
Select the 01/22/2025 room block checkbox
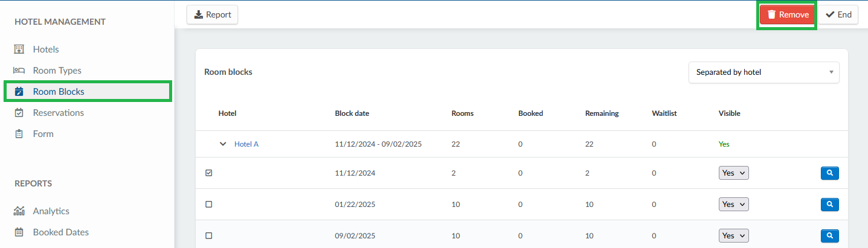(209, 205)
